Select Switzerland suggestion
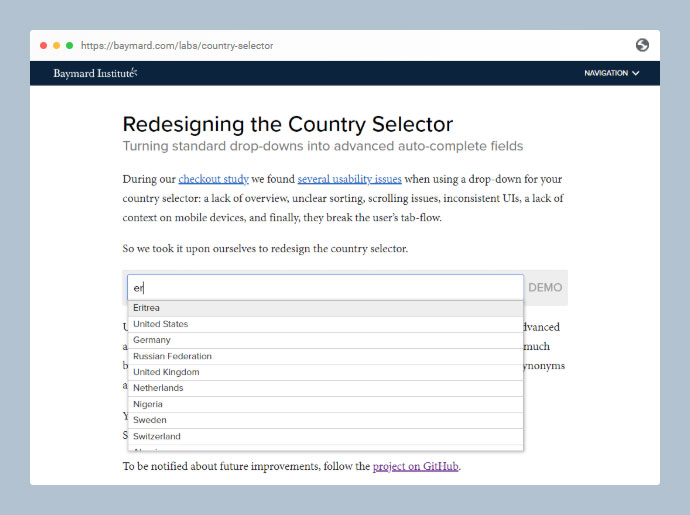This screenshot has height=515, width=690. pos(325,437)
